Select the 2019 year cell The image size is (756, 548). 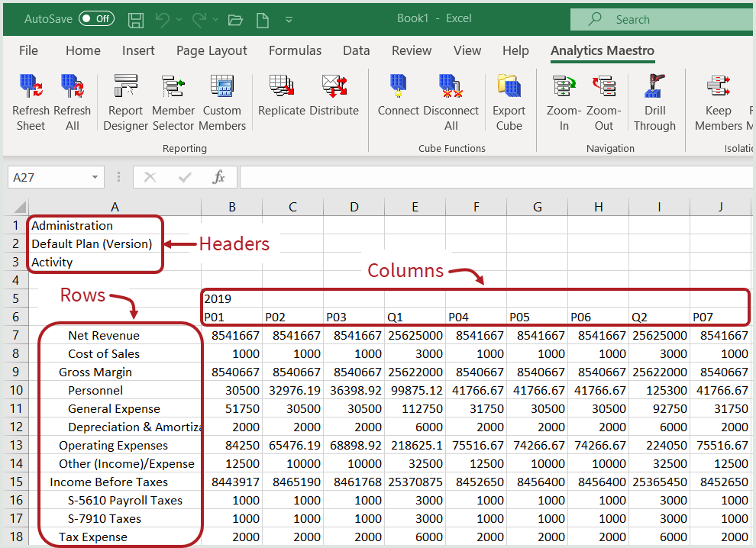232,298
